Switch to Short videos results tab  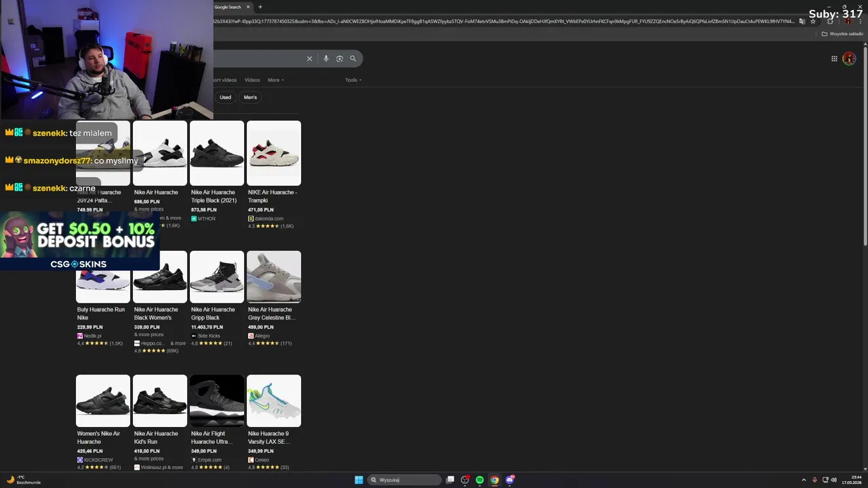tap(225, 80)
